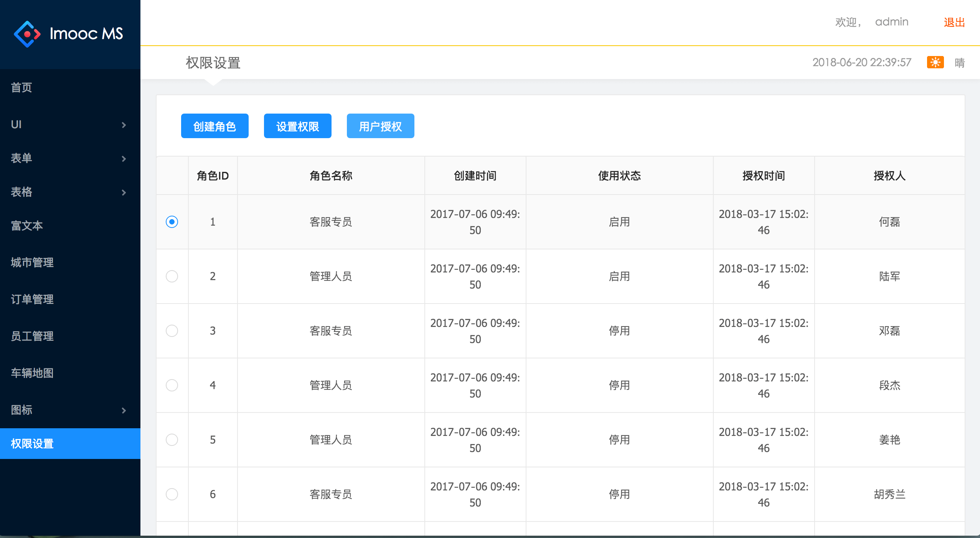This screenshot has width=980, height=538.
Task: Click the 授权人 column header
Action: [x=890, y=176]
